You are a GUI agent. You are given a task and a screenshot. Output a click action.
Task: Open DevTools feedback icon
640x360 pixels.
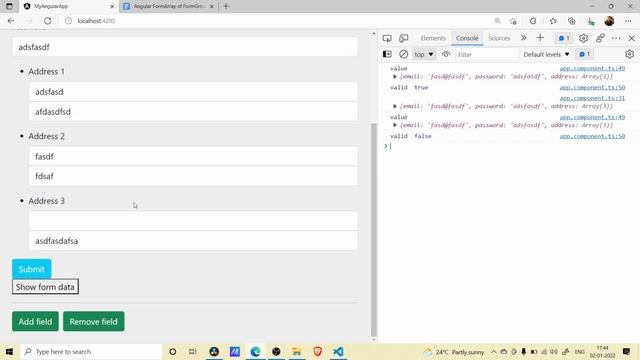click(600, 38)
